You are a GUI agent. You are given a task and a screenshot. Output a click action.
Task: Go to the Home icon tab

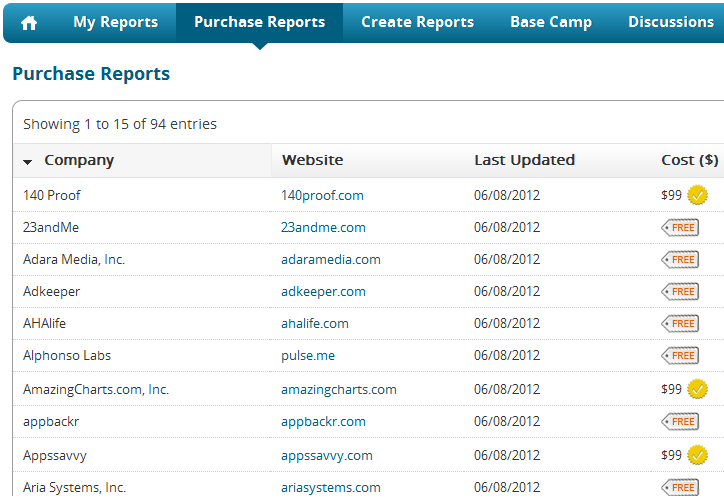29,22
